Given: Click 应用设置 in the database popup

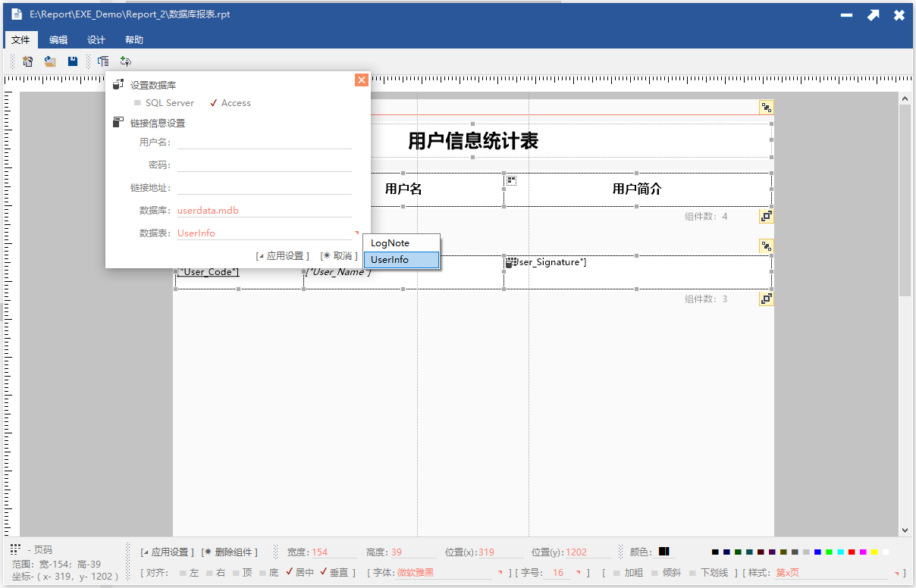Looking at the screenshot, I should pos(283,256).
